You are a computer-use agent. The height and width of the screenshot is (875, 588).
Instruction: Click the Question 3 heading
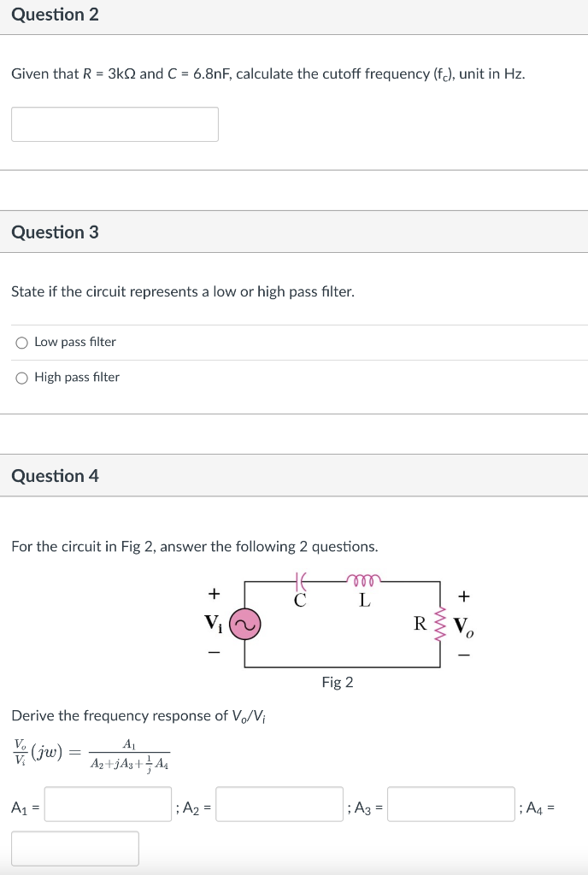[x=55, y=232]
